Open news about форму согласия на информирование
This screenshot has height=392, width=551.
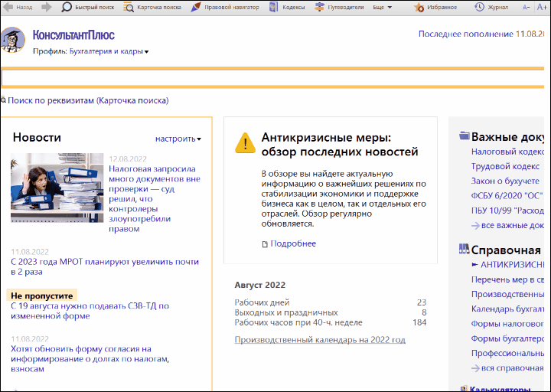(90, 359)
